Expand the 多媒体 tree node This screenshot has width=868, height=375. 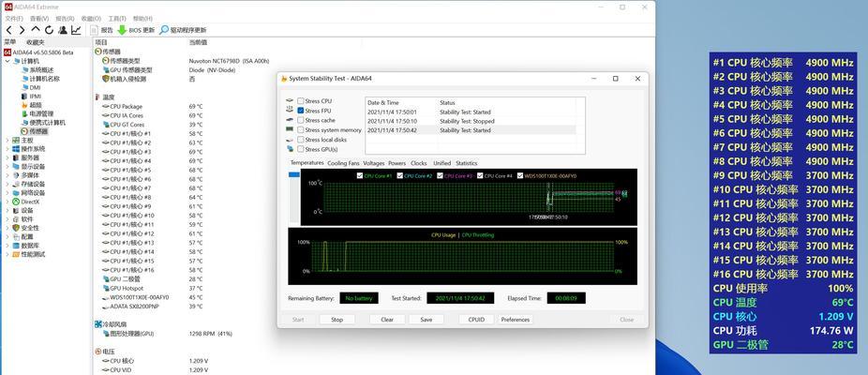[x=7, y=175]
